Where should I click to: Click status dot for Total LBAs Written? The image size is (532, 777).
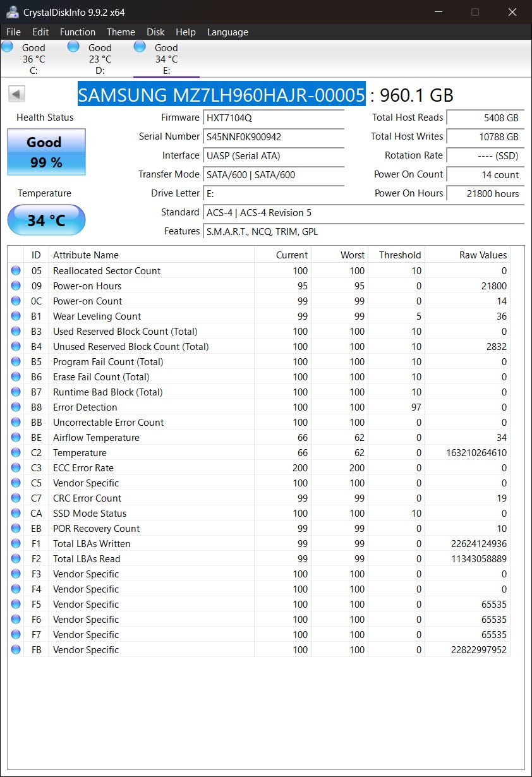click(x=16, y=544)
